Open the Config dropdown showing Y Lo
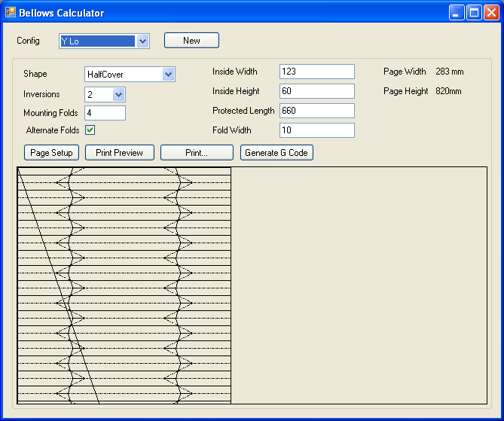Image resolution: width=504 pixels, height=421 pixels. (x=143, y=41)
